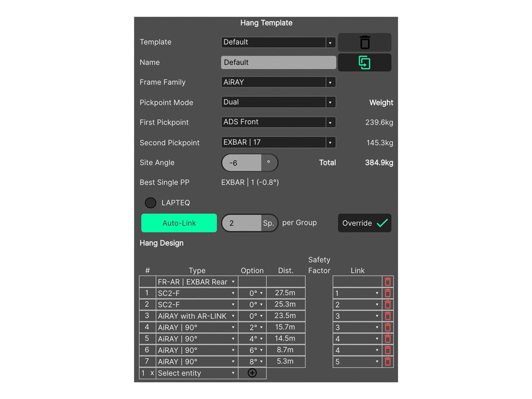This screenshot has width=532, height=399.
Task: Delete hang design row 1 (27.5m)
Action: click(x=387, y=293)
